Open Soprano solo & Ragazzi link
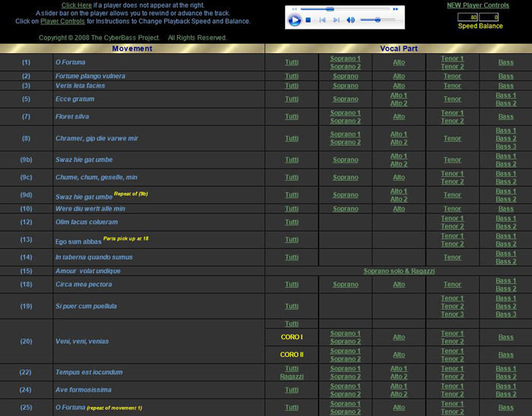The width and height of the screenshot is (532, 416). pos(398,270)
